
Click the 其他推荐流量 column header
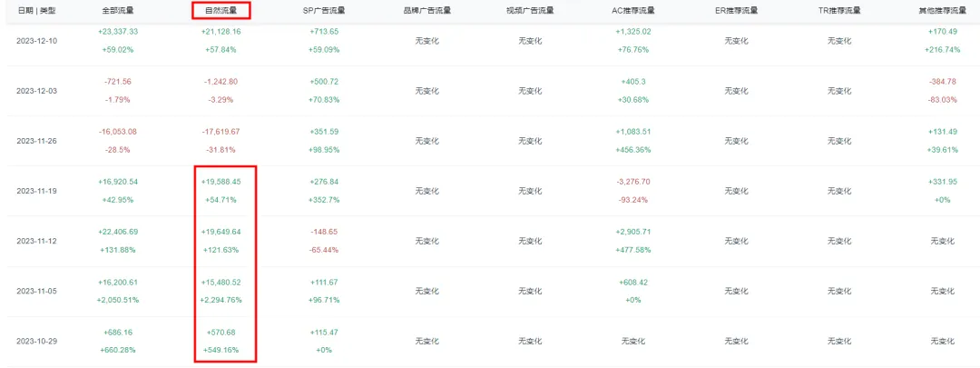943,11
